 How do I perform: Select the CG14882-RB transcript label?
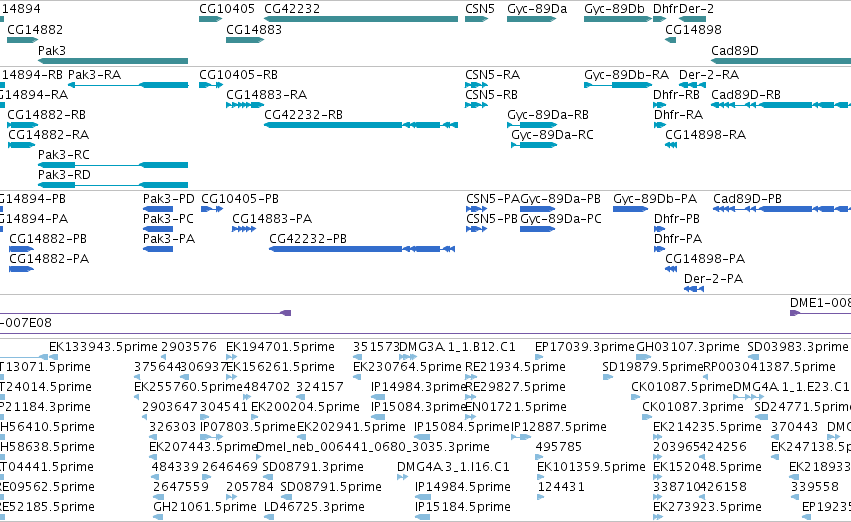(47, 114)
